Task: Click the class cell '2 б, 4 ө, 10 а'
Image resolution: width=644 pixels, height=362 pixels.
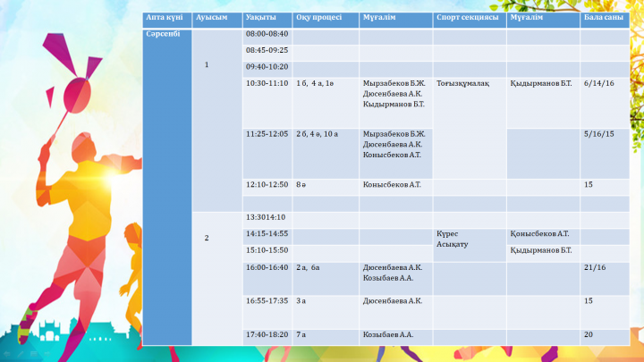Action: [326, 155]
